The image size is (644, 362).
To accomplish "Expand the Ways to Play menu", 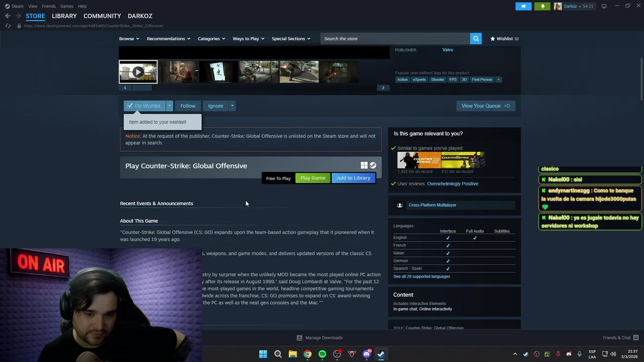I will 249,39.
